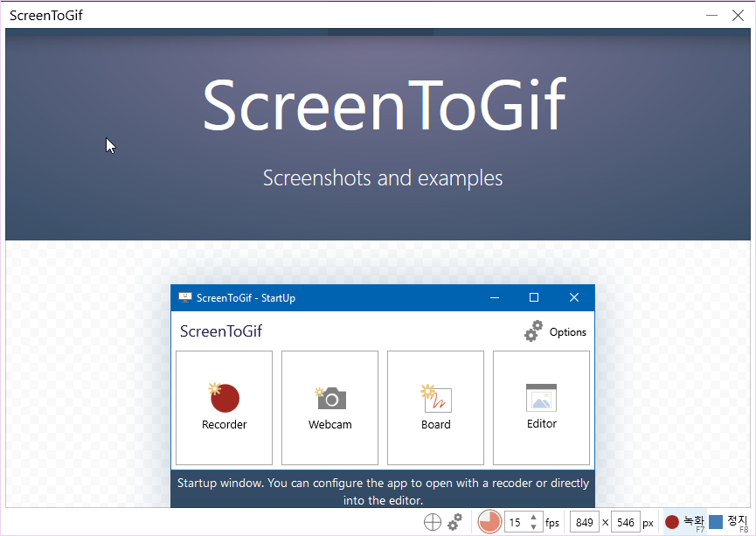
Task: Minimize the ScreenToGif recorder window
Action: pyautogui.click(x=711, y=16)
